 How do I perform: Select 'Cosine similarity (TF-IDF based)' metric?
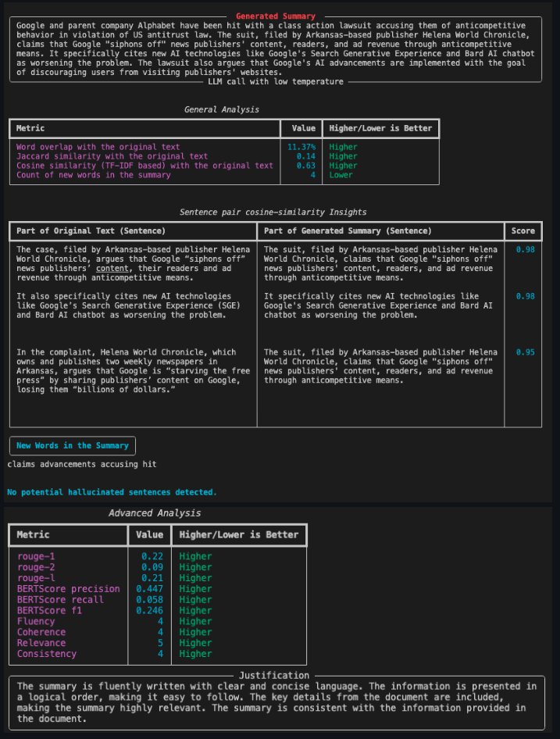click(144, 166)
